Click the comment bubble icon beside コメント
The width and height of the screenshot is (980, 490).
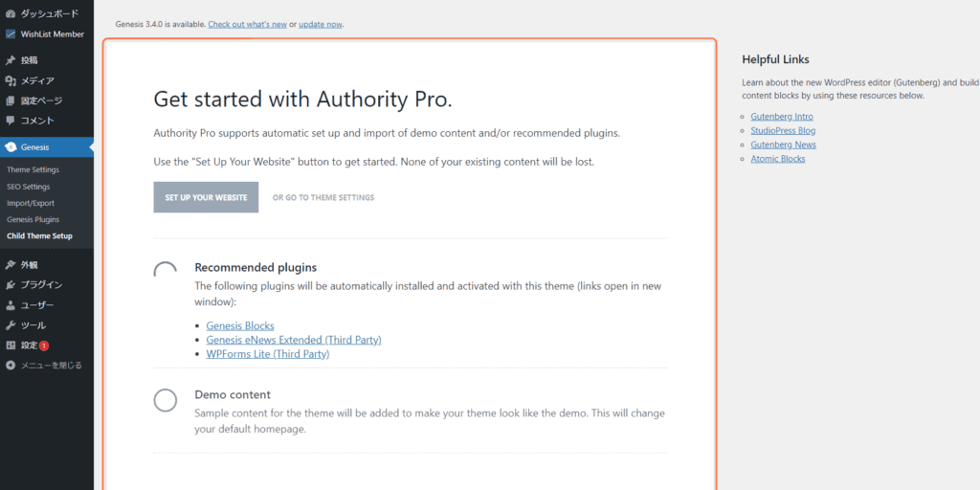click(10, 121)
